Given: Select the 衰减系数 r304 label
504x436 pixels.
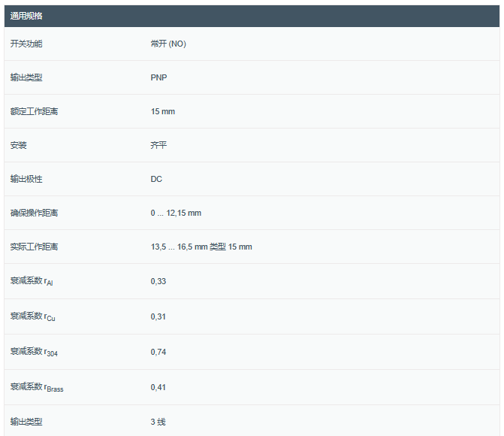Looking at the screenshot, I should click(x=34, y=351).
